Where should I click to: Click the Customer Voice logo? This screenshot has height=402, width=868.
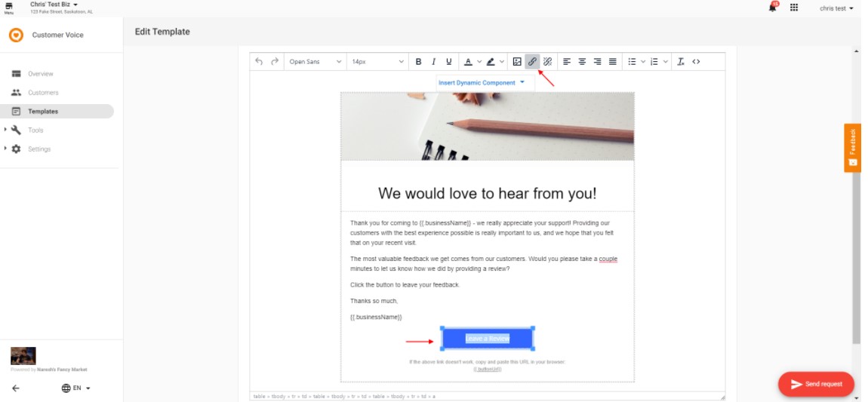pos(16,35)
